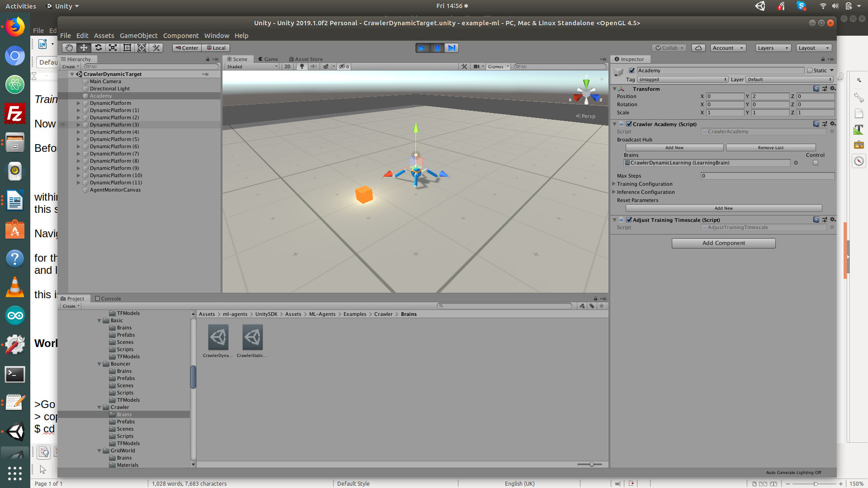Open Crawler Academy component settings gear
The width and height of the screenshot is (868, 488).
tap(833, 124)
